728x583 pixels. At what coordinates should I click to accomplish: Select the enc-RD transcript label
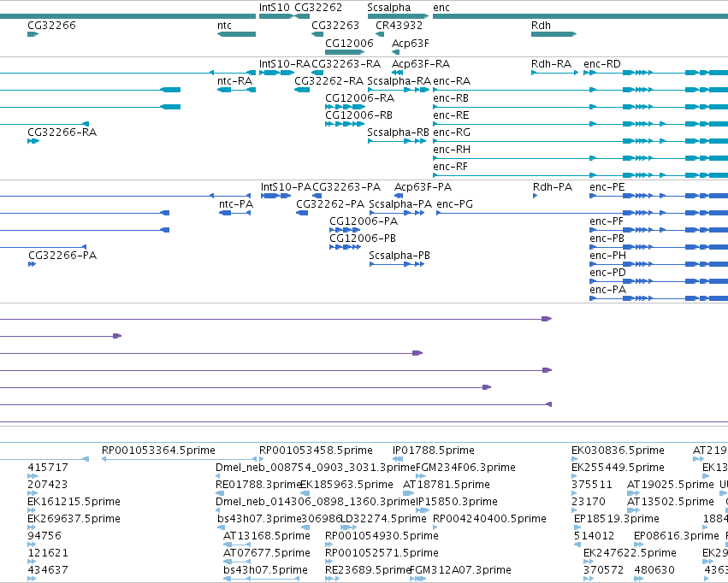pyautogui.click(x=602, y=63)
